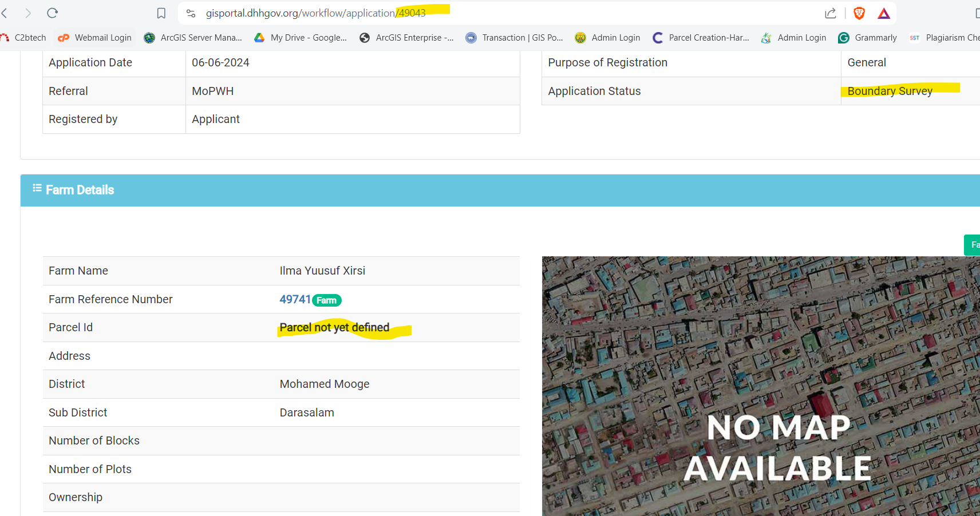Screen dimensions: 980x516
Task: Select the purpose value General
Action: [867, 62]
